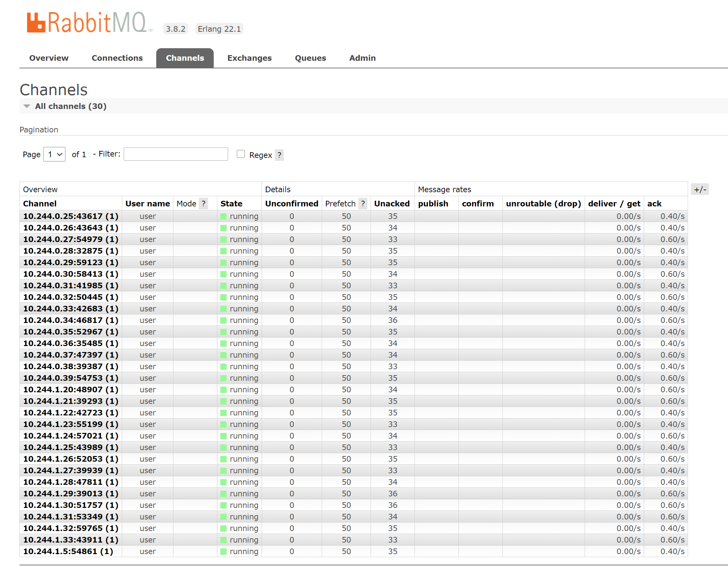
Task: Select the Channels tab
Action: tap(185, 58)
